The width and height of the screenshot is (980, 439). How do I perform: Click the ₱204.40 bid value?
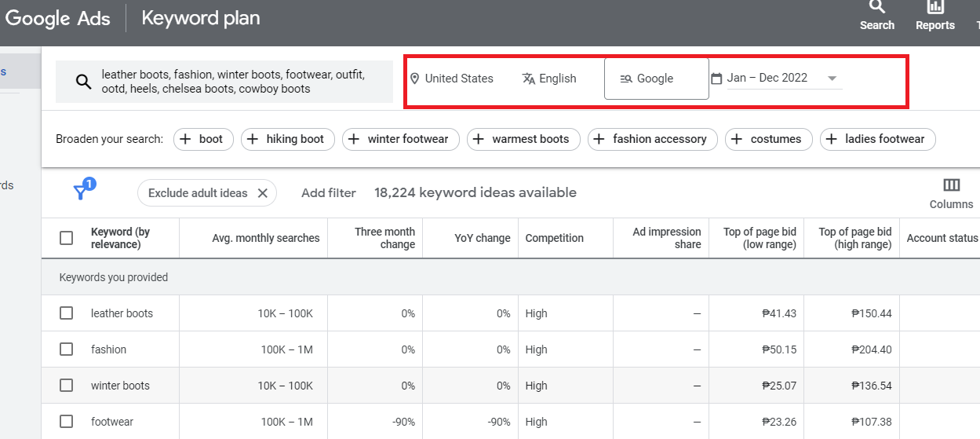pyautogui.click(x=871, y=349)
